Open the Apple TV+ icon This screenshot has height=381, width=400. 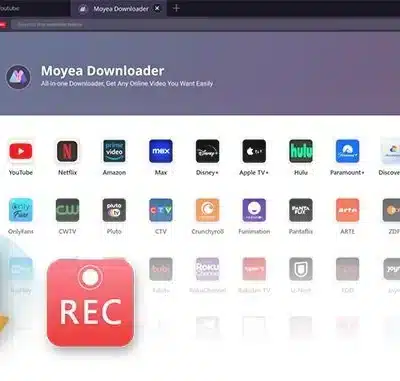254,151
